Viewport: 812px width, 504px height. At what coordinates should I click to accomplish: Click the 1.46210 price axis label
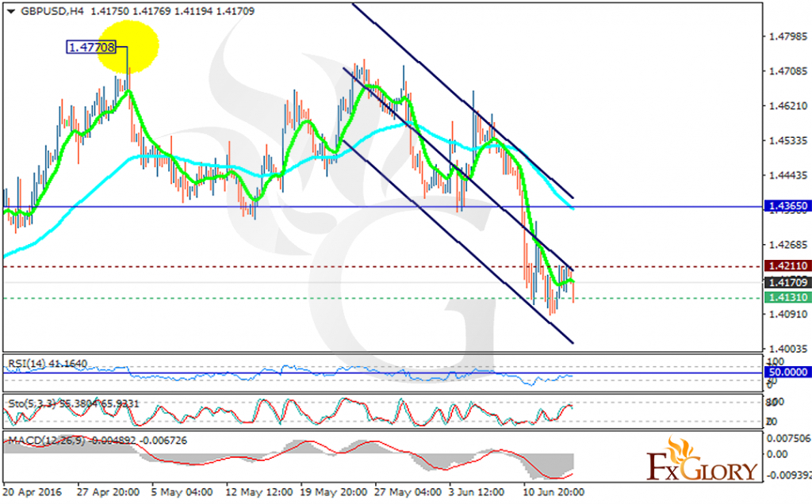click(788, 106)
